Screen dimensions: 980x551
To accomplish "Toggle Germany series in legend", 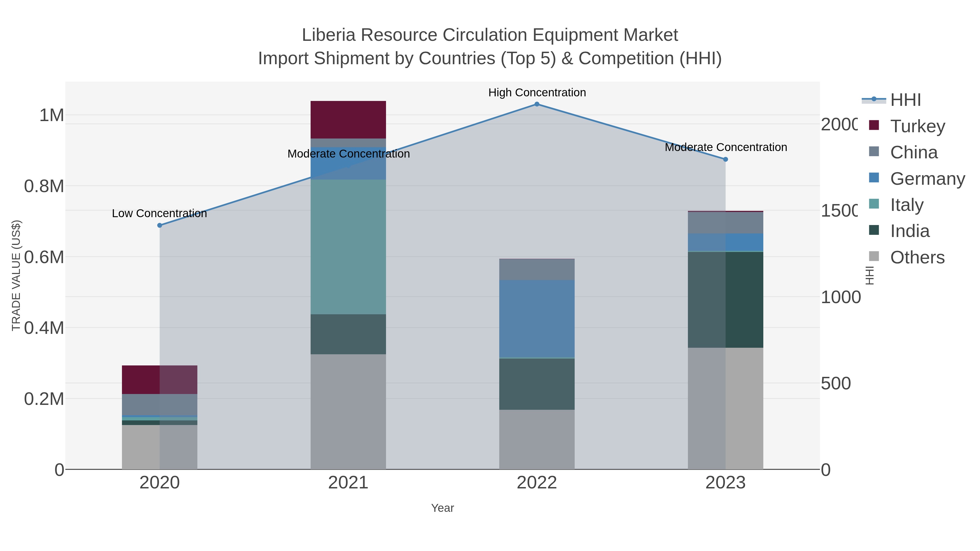I will [x=917, y=178].
